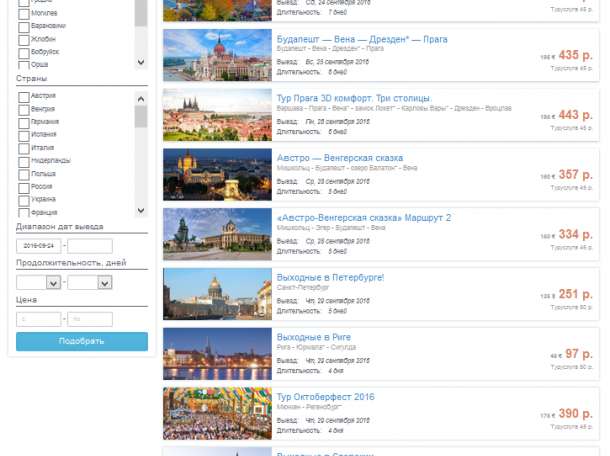Click the departure start date field
This screenshot has width=610, height=456.
39,246
